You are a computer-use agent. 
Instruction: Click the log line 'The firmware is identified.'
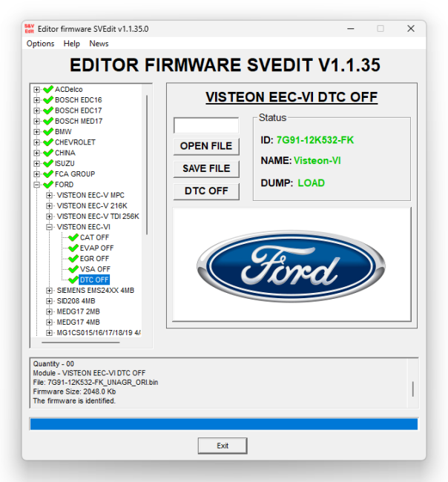(x=74, y=400)
